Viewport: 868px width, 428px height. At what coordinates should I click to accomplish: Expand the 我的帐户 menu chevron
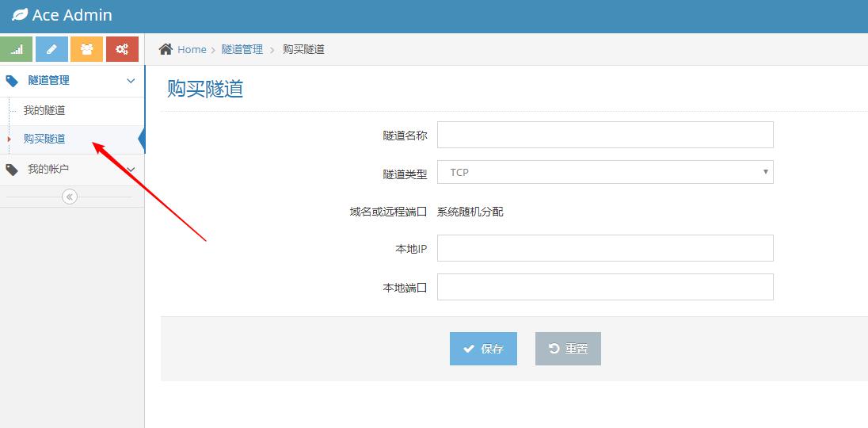coord(131,170)
